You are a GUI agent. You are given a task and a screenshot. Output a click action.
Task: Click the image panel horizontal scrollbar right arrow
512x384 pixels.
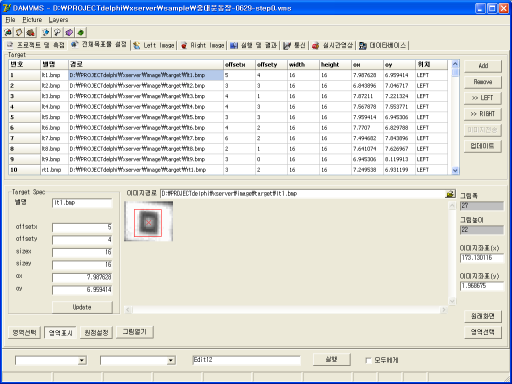pyautogui.click(x=443, y=310)
